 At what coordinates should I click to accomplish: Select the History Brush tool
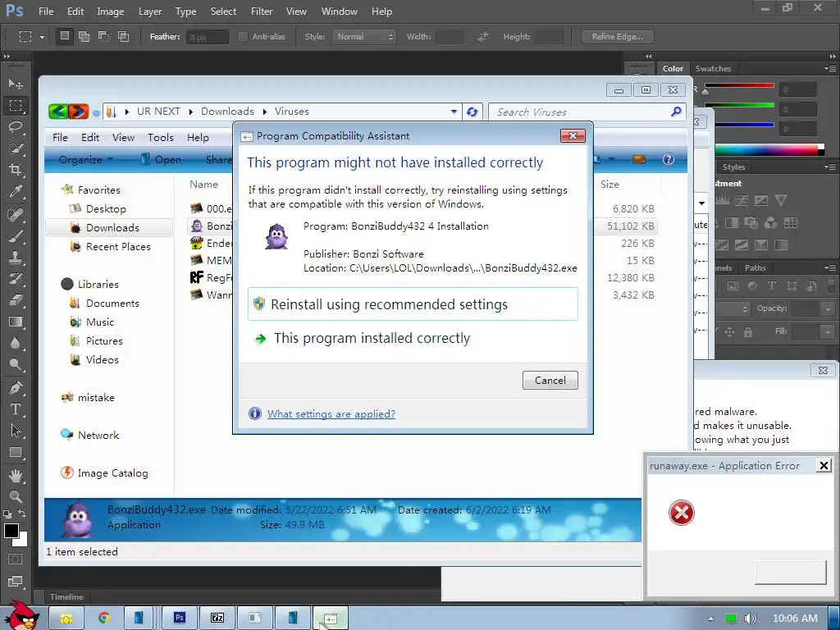(16, 279)
